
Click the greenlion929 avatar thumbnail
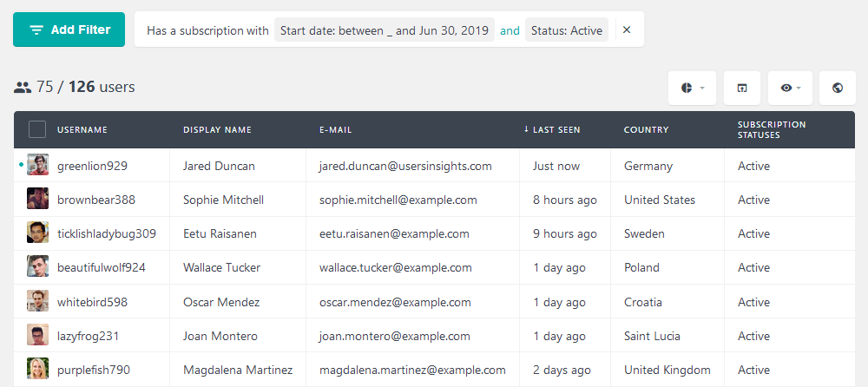click(x=37, y=165)
